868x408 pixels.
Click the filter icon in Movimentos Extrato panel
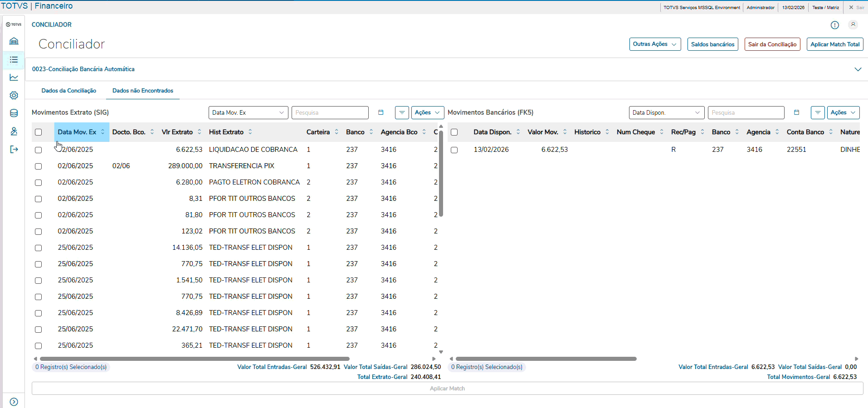[402, 112]
